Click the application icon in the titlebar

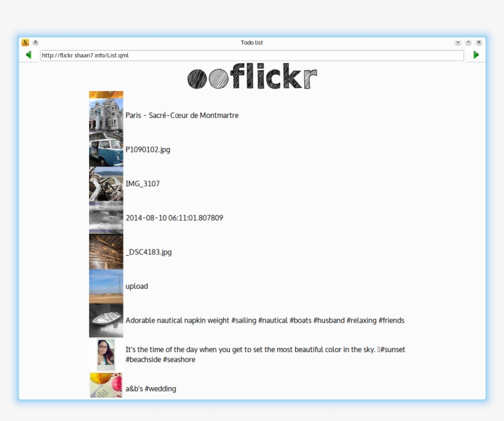[x=25, y=43]
